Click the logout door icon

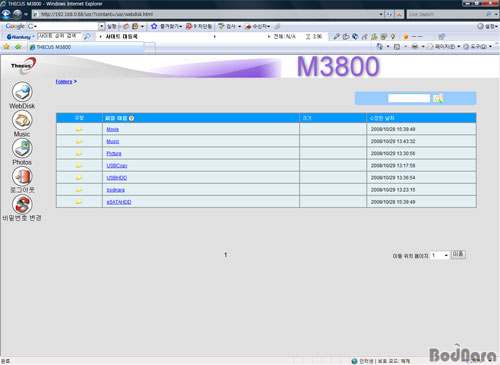point(22,176)
